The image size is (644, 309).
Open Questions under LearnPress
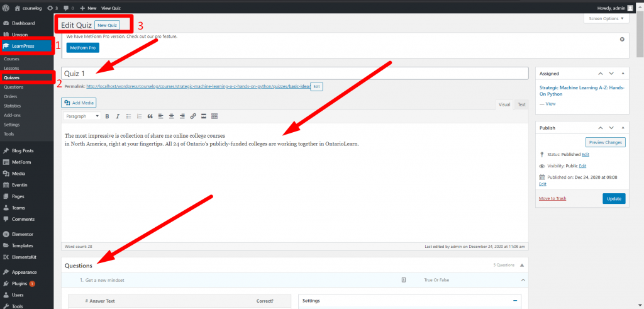(x=14, y=87)
